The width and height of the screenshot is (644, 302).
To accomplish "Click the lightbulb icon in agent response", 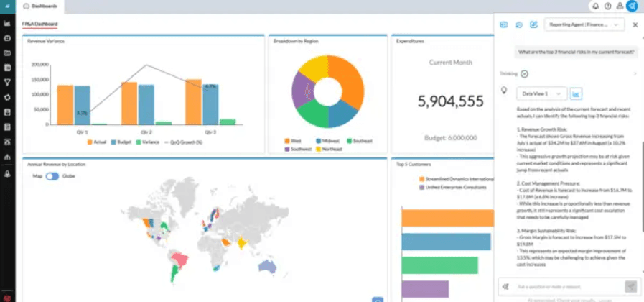I will pos(504,90).
